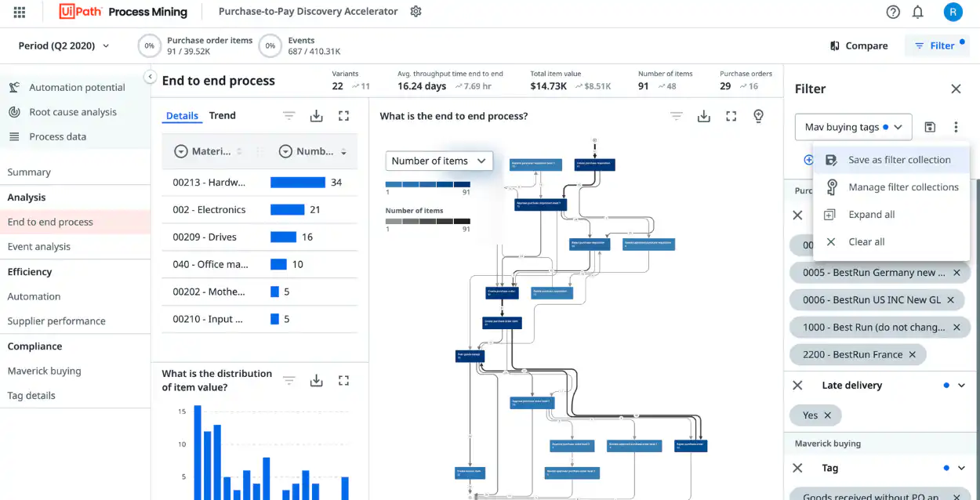Viewport: 980px width, 500px height.
Task: Adjust the blue Number of items range slider
Action: [x=428, y=185]
